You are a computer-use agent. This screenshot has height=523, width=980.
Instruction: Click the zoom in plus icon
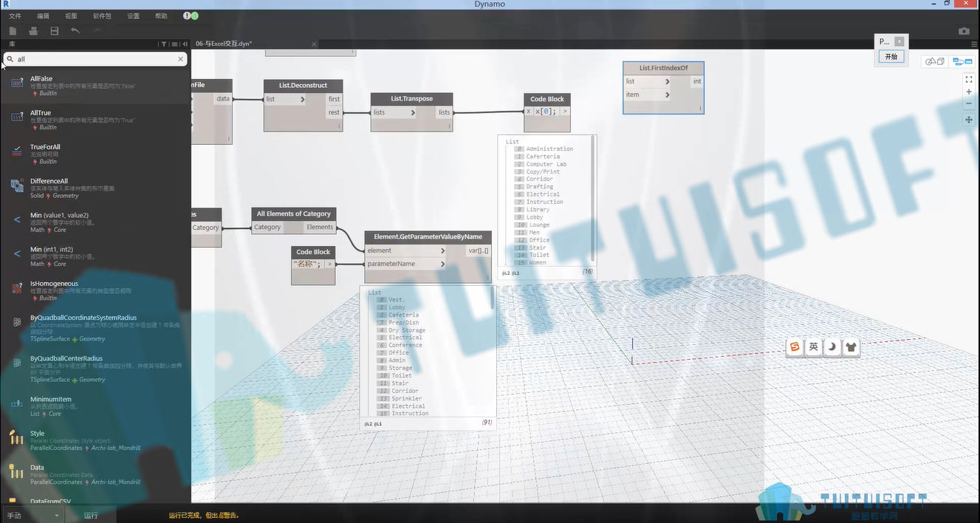click(969, 92)
